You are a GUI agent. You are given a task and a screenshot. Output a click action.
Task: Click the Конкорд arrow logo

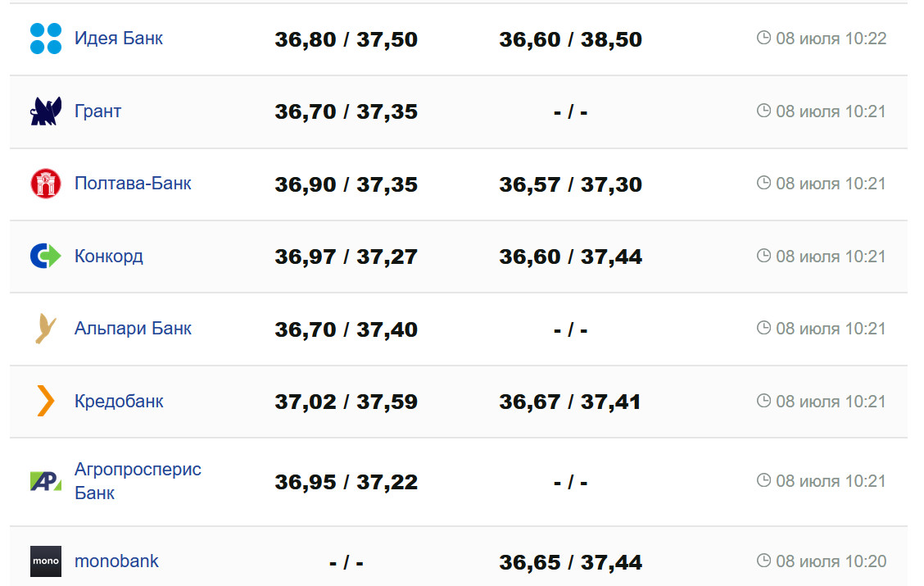tap(46, 257)
